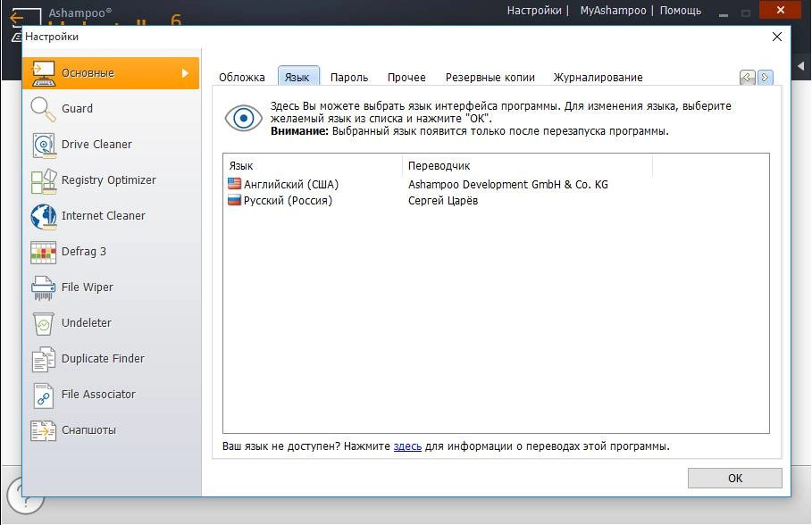Viewport: 812px width, 525px height.
Task: Switch to the Пароль tab
Action: (349, 78)
